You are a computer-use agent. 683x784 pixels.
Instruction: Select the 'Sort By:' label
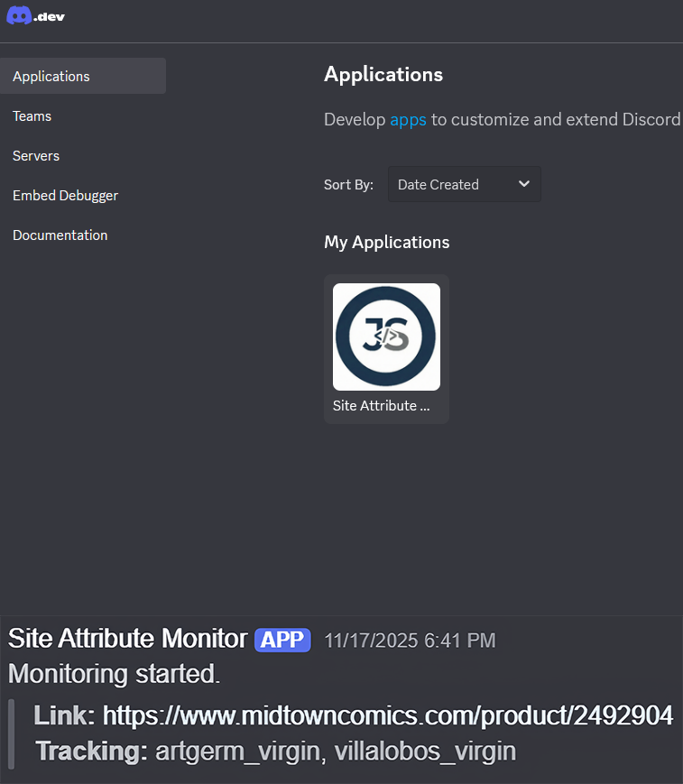[x=348, y=185]
